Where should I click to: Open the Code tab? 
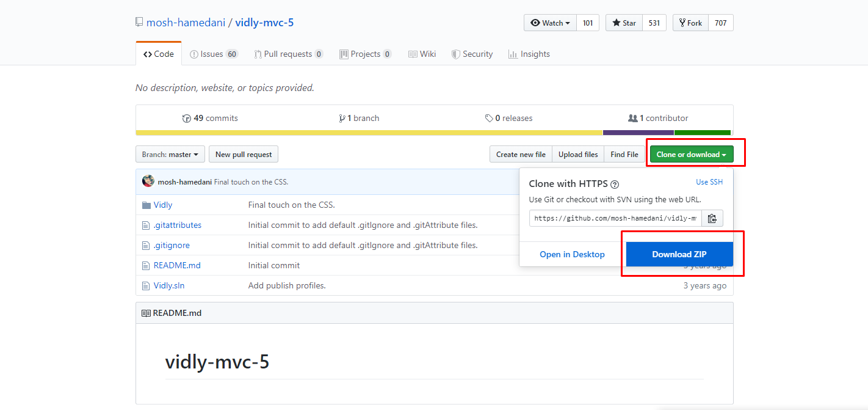(159, 54)
